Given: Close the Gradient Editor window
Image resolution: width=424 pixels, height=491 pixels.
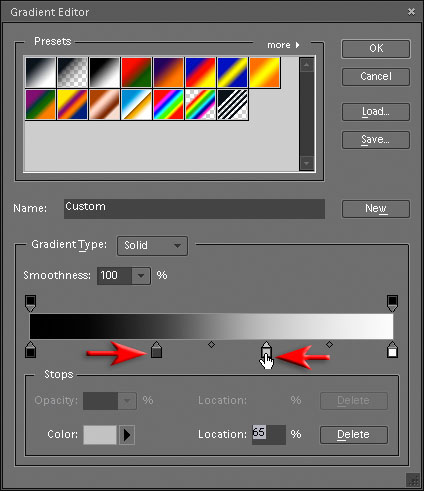Looking at the screenshot, I should pyautogui.click(x=411, y=12).
